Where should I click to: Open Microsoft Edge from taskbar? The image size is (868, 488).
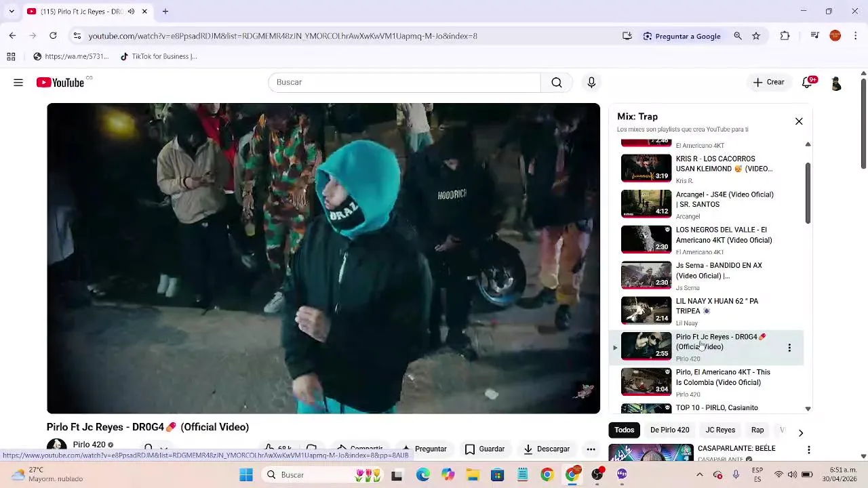tap(423, 474)
